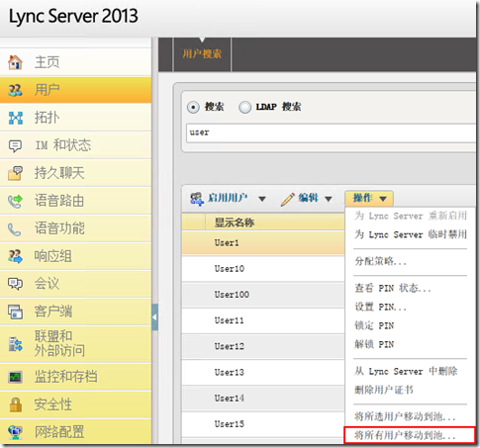Click the Home (主页) house icon

pos(15,62)
